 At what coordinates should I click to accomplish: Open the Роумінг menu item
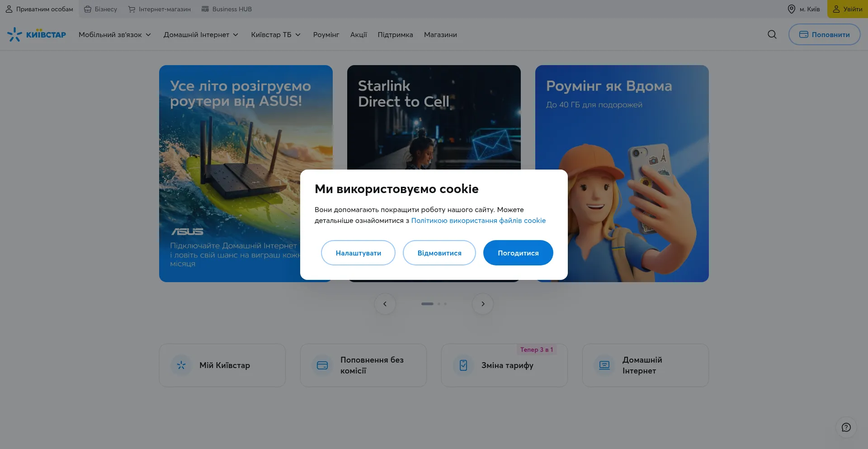[326, 35]
